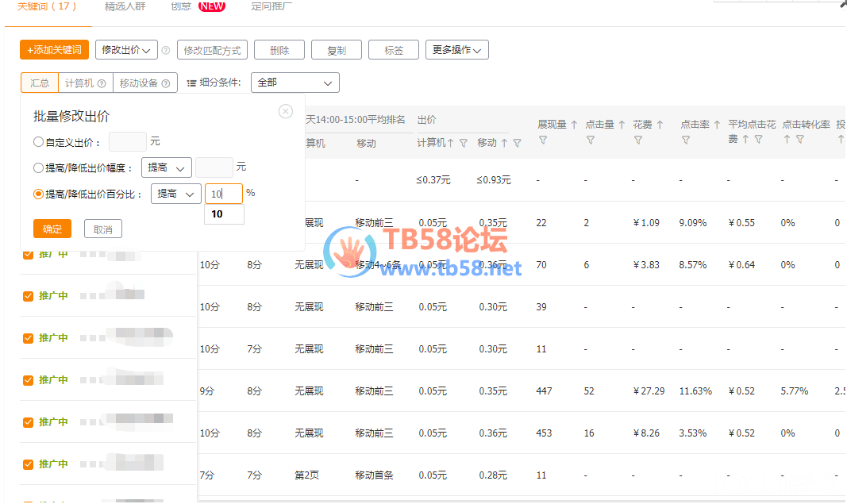Image resolution: width=847 pixels, height=504 pixels.
Task: Select the 自定义出价 radio option
Action: coord(38,142)
